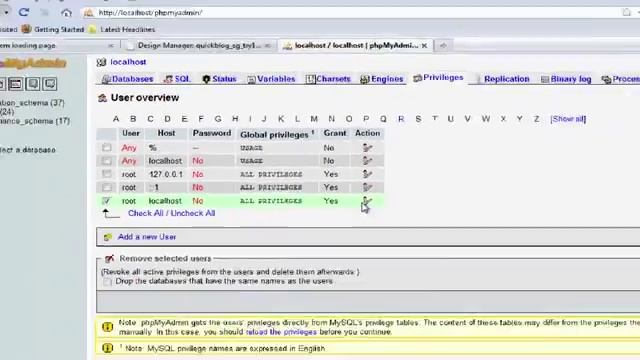Edit privileges icon for root localhost

click(x=367, y=200)
